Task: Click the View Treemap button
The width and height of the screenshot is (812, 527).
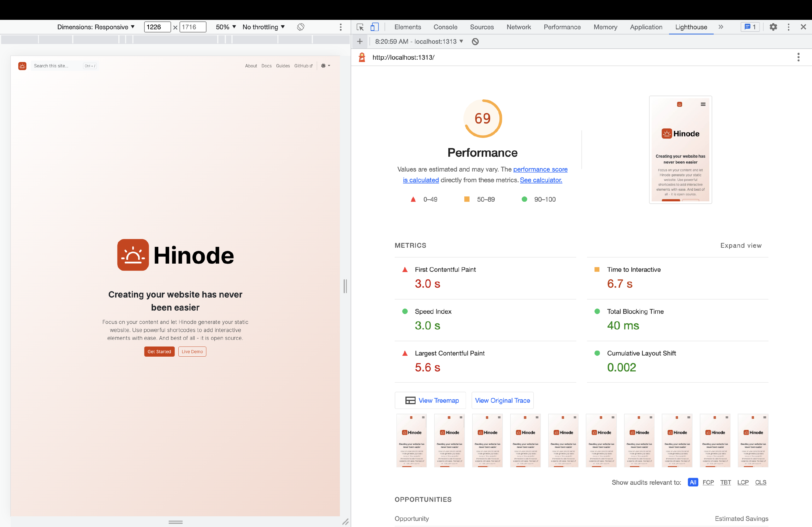Action: [x=431, y=400]
